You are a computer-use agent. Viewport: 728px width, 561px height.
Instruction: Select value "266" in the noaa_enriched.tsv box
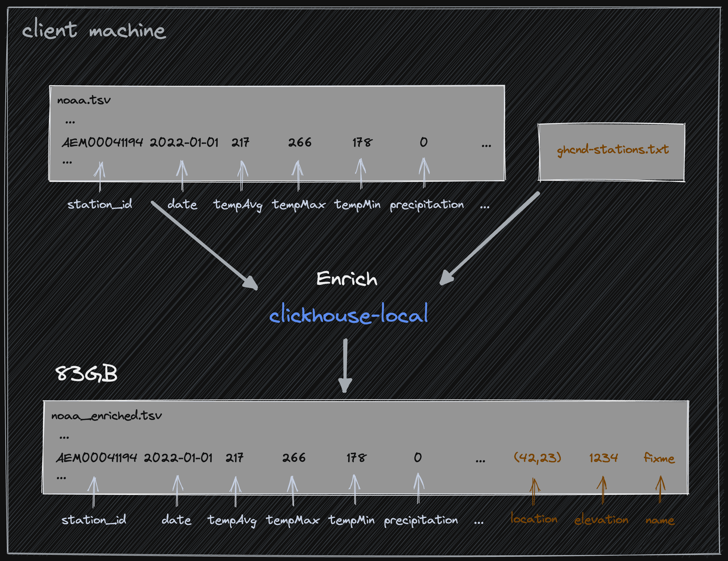tap(294, 458)
